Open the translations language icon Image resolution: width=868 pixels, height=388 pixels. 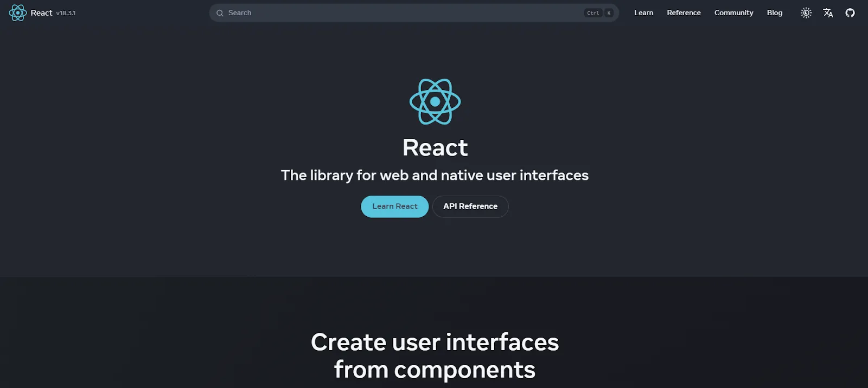tap(828, 13)
